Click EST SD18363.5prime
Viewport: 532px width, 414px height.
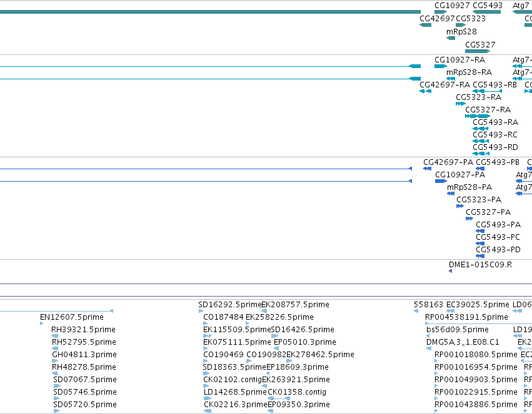206,373
